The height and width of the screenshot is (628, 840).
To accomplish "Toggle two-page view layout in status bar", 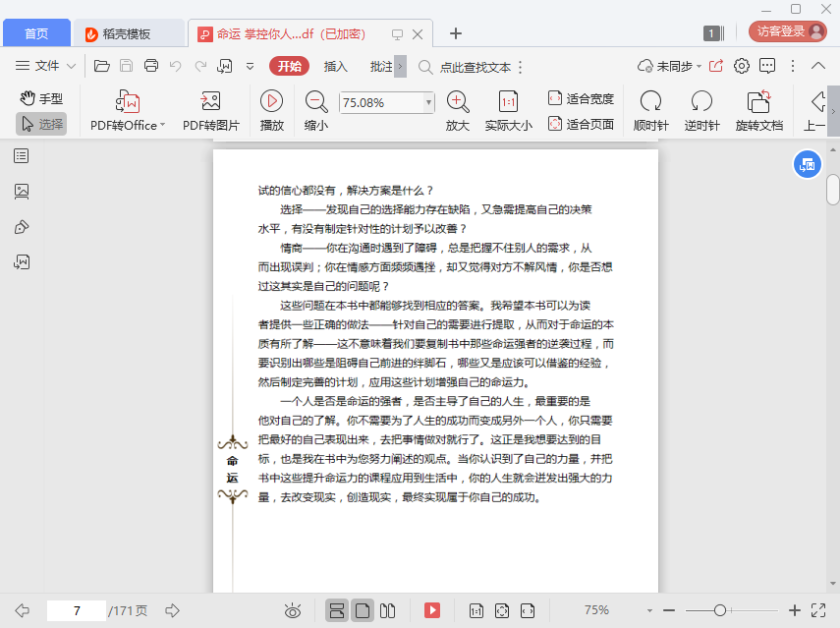I will 388,610.
